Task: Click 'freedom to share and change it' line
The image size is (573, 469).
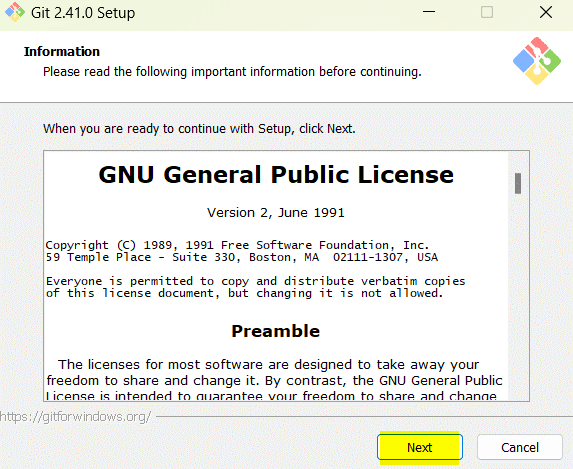Action: (274, 381)
